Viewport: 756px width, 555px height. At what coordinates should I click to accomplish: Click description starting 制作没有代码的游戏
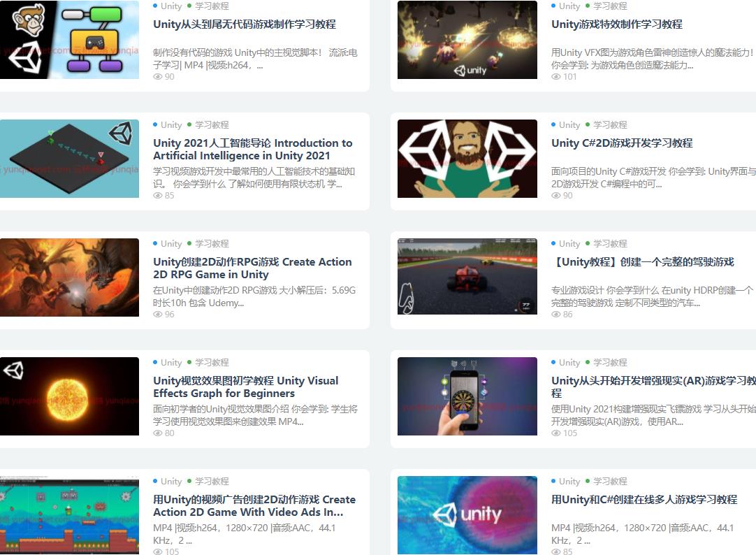[255, 59]
